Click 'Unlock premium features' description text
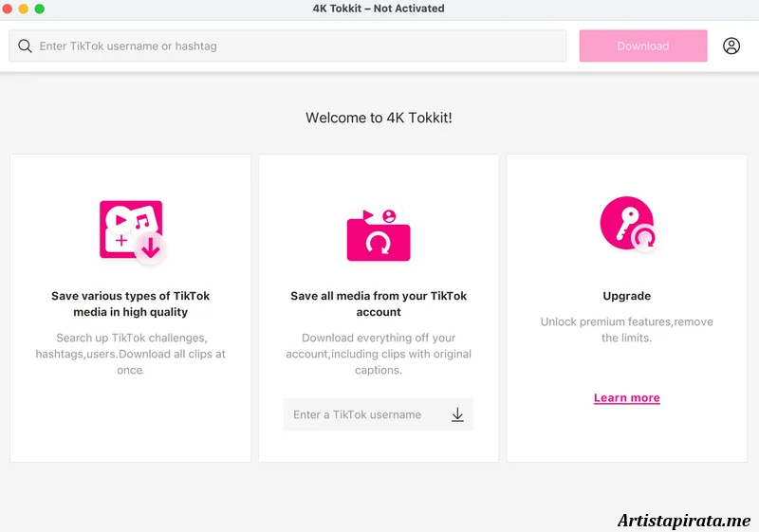 627,329
